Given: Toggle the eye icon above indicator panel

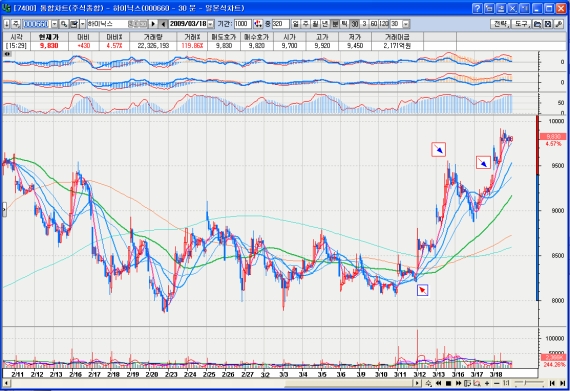Looking at the screenshot, I should [7, 54].
